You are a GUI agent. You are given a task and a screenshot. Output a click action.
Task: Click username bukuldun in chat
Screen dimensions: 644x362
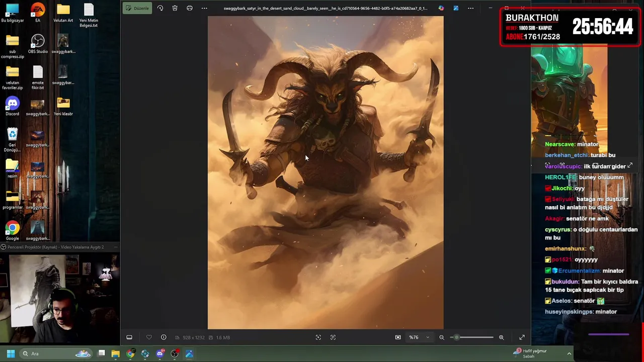tap(565, 282)
